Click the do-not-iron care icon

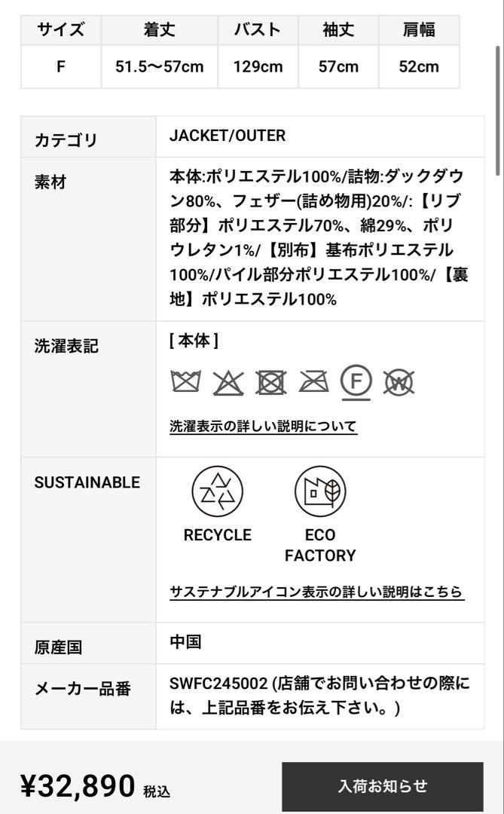click(313, 381)
